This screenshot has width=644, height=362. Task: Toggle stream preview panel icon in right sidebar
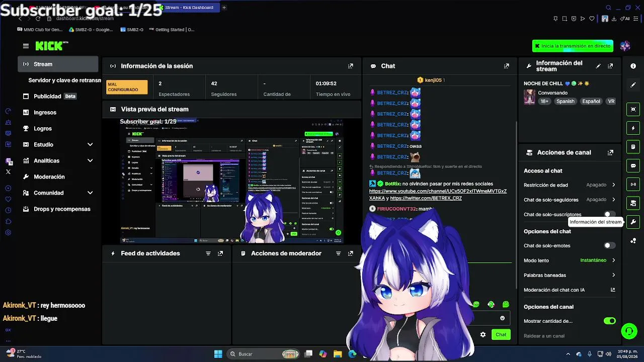[633, 109]
